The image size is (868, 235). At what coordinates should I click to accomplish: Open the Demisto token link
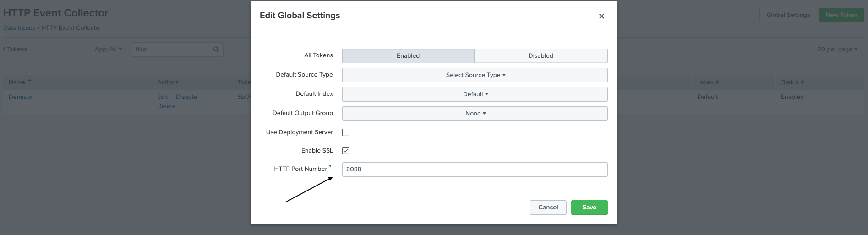coord(20,97)
